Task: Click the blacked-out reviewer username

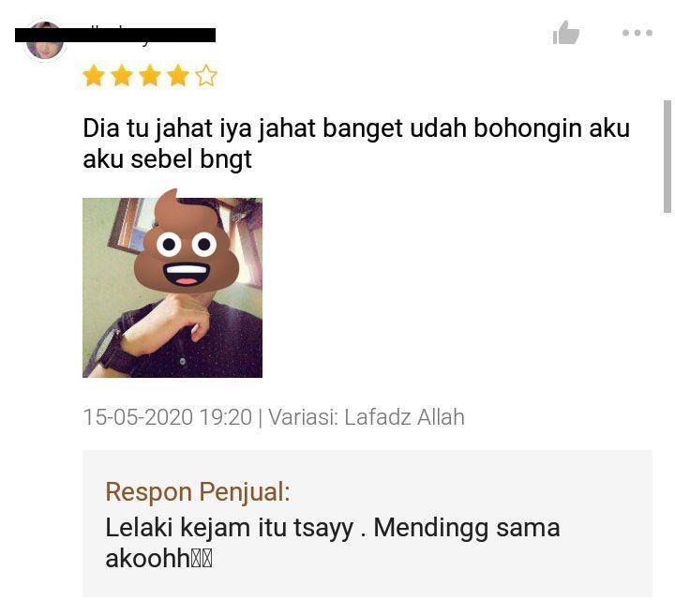Action: [115, 35]
